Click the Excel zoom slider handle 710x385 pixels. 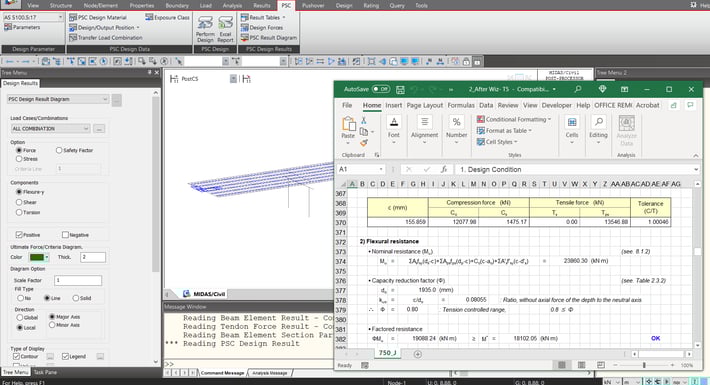click(x=644, y=365)
